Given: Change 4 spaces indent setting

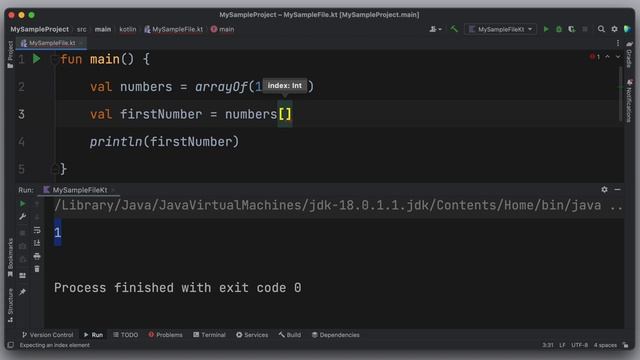Looking at the screenshot, I should pos(605,345).
